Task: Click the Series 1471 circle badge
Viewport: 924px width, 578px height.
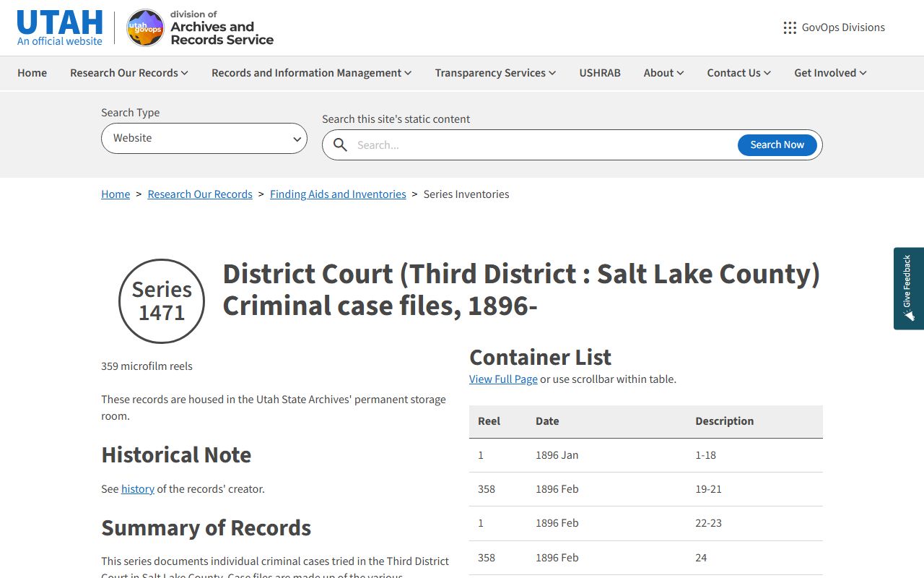Action: [x=162, y=301]
